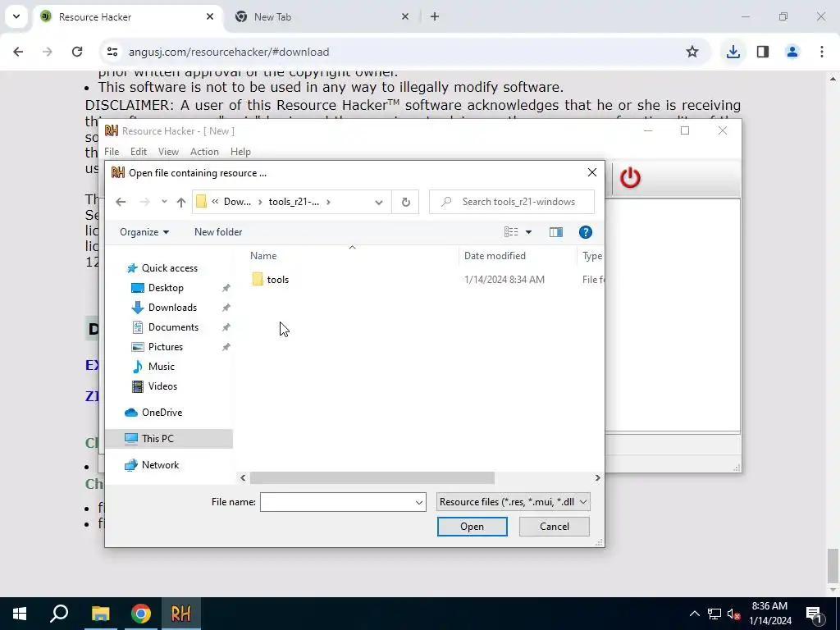Open a new Chrome tab with plus button

435,16
